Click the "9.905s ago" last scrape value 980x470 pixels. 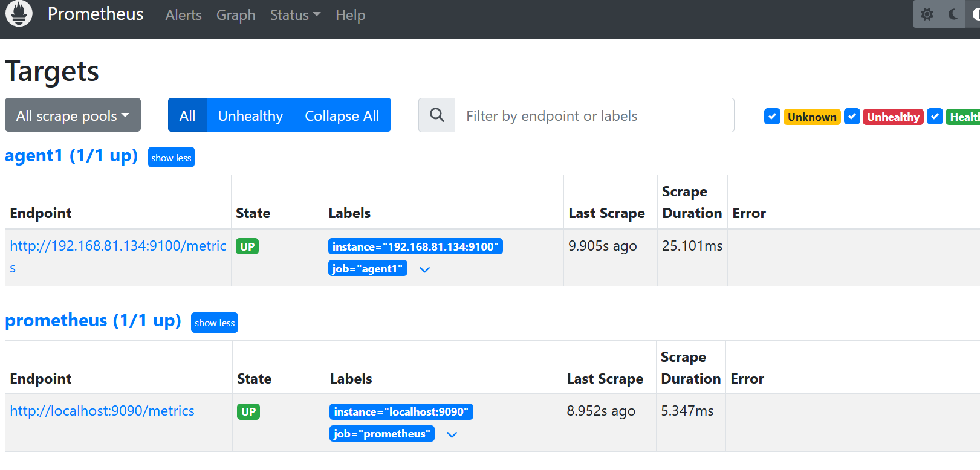[x=603, y=246]
